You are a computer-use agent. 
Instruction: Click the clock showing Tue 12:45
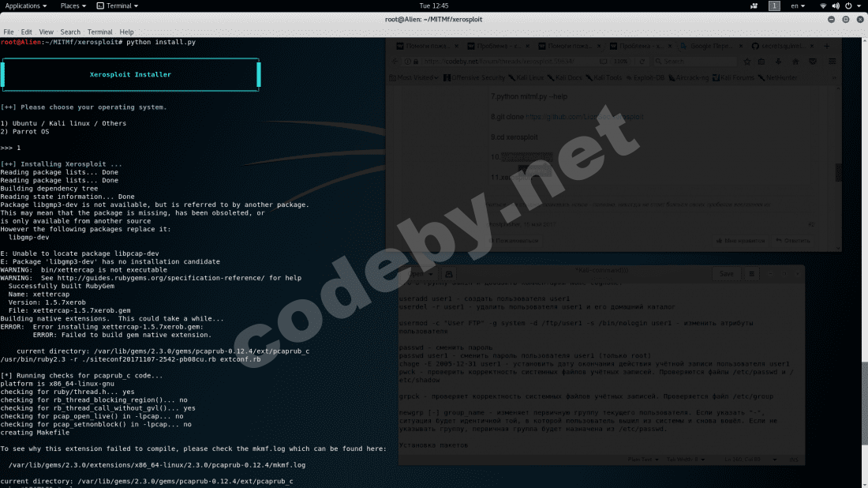433,6
